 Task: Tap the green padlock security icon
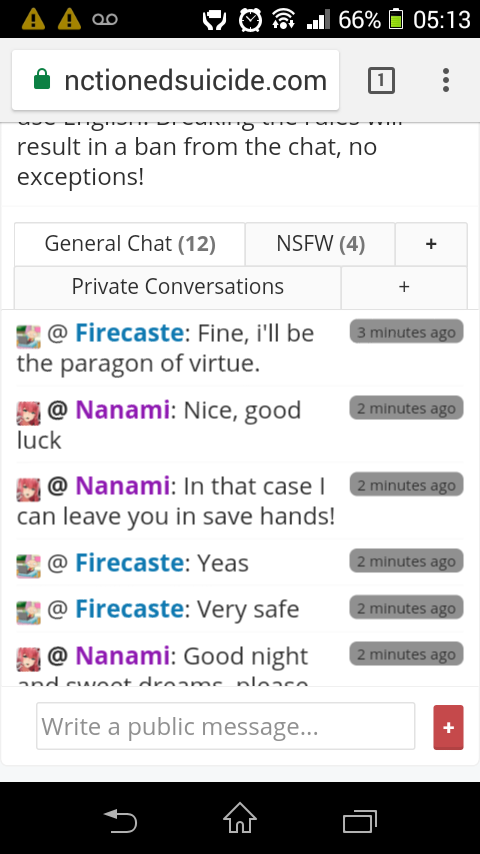point(42,80)
